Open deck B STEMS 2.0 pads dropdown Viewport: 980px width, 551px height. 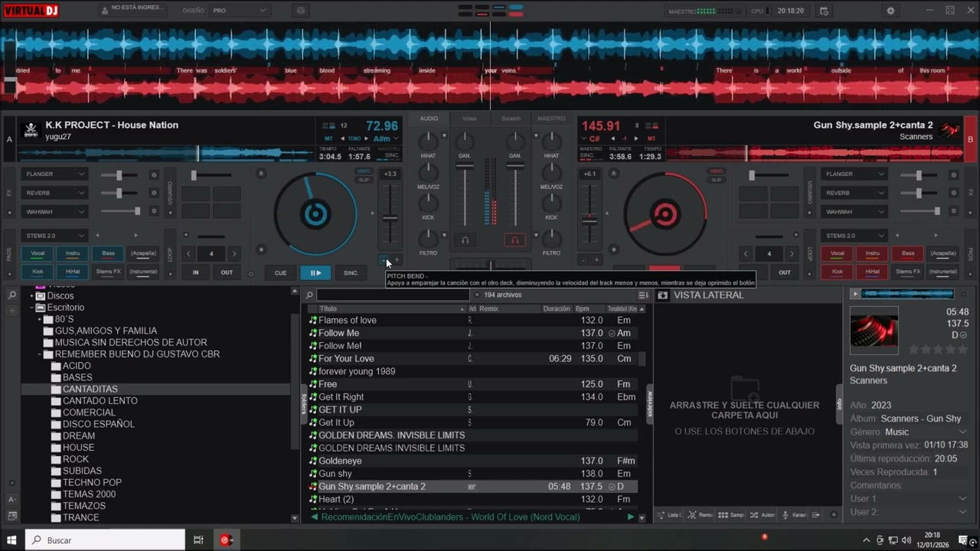pyautogui.click(x=854, y=236)
